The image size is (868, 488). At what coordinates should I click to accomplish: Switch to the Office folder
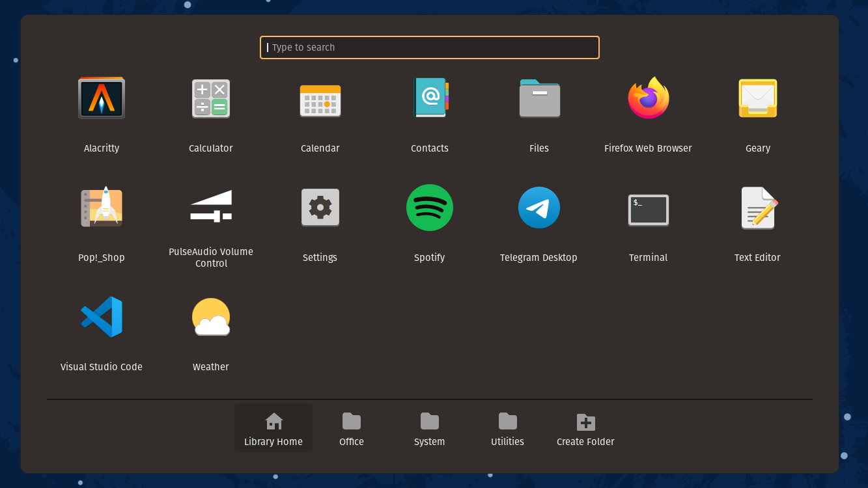351,427
